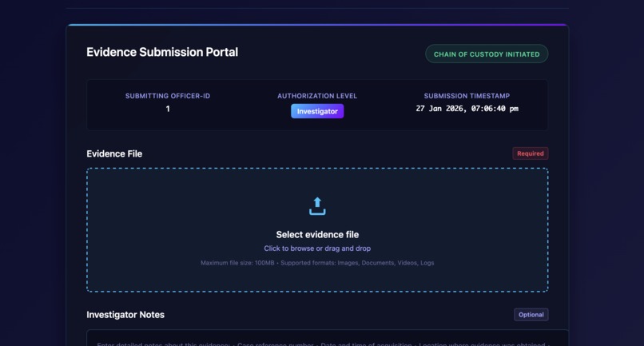Screen dimensions: 644x346
Task: Click the timestamp 27 Jan 2026, 07:06:40 pm
Action: [x=467, y=109]
